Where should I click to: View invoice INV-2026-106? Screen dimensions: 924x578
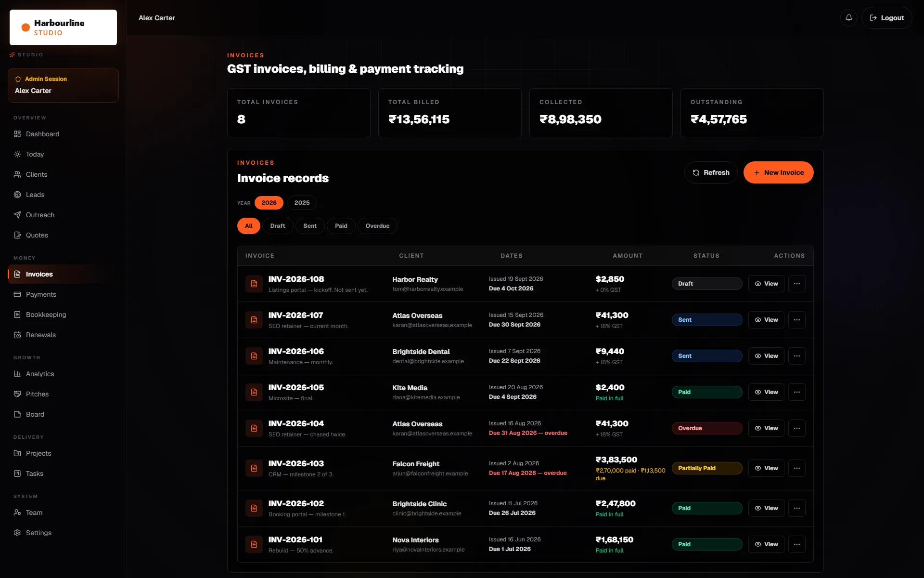pos(766,356)
